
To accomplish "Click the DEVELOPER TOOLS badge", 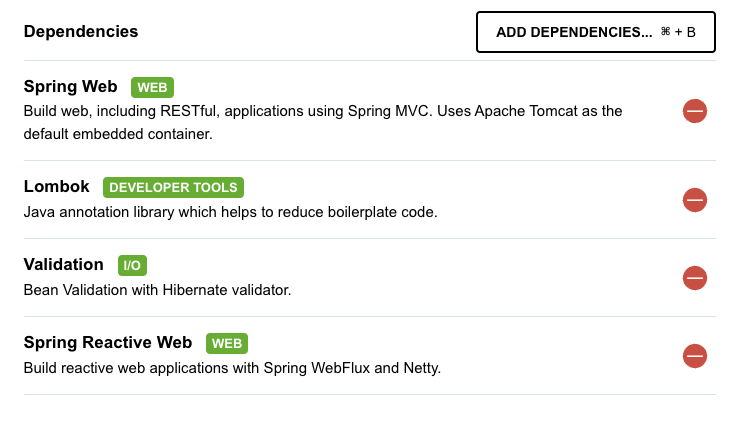I will (x=173, y=187).
